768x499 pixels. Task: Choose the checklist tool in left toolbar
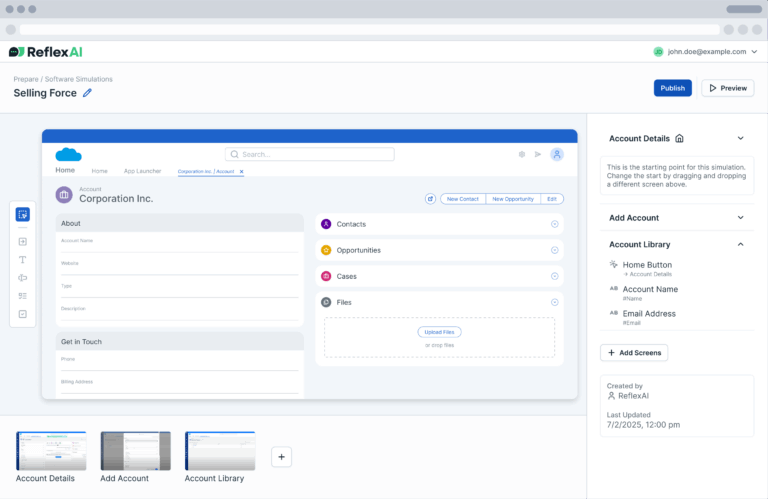tap(23, 296)
